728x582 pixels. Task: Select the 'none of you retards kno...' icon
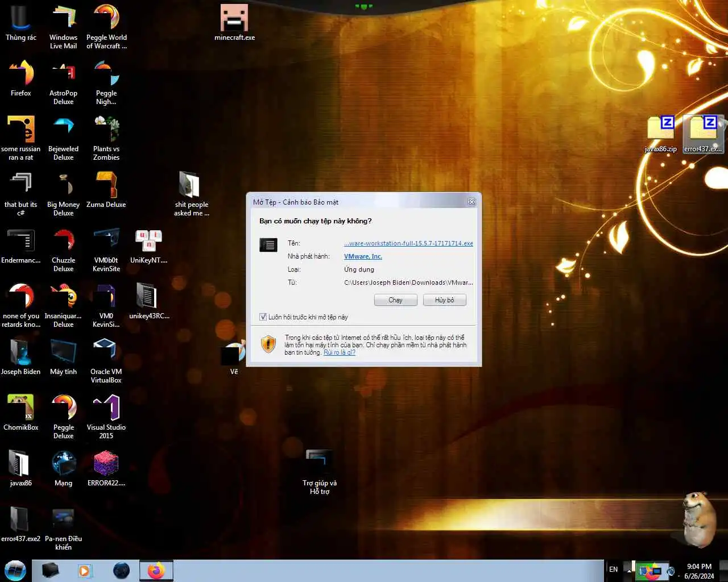[x=21, y=305]
